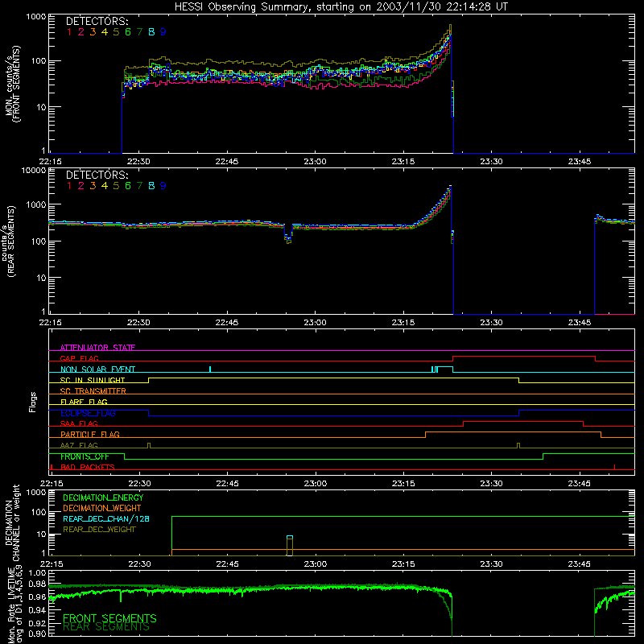Image resolution: width=644 pixels, height=644 pixels.
Task: Click the vertical Flags axis label
Action: coord(33,402)
